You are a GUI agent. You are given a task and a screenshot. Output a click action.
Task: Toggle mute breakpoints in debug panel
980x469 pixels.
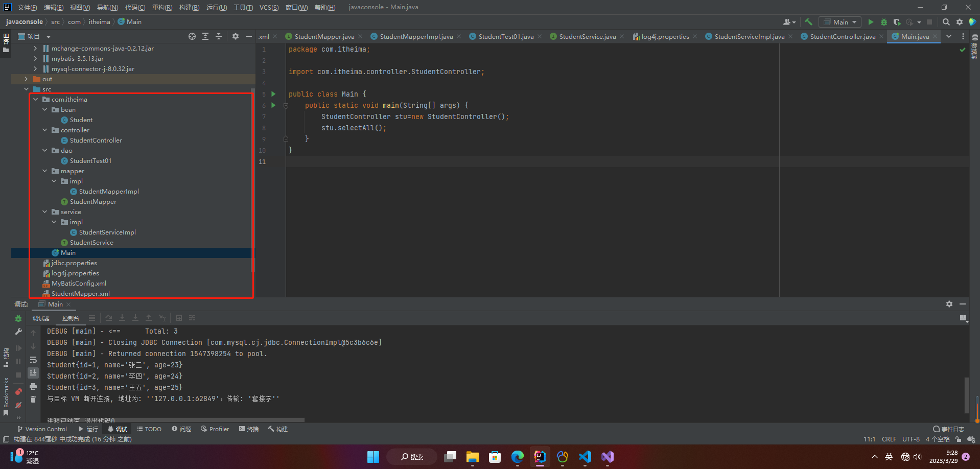18,405
